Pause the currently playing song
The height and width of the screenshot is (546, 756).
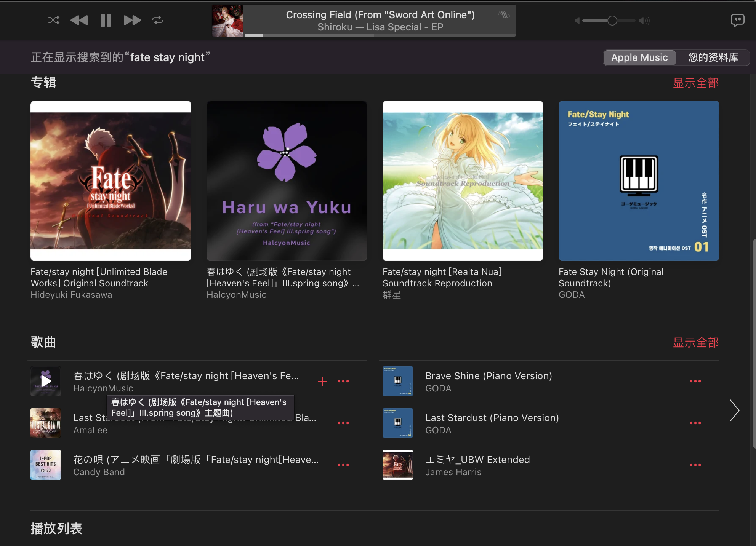pos(106,20)
